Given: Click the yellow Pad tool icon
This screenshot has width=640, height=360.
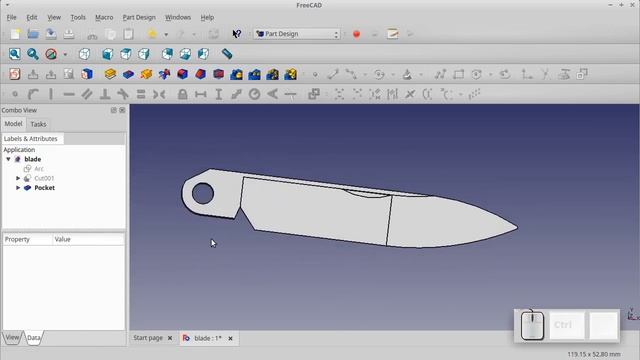Looking at the screenshot, I should [x=110, y=74].
